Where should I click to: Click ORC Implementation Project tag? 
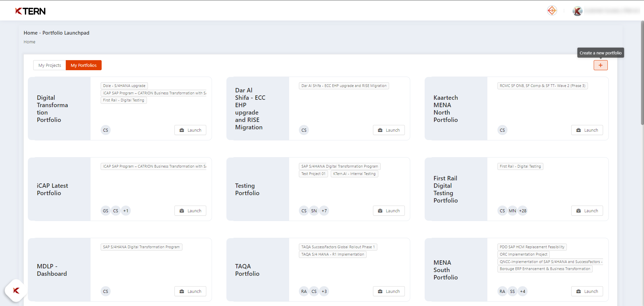523,254
